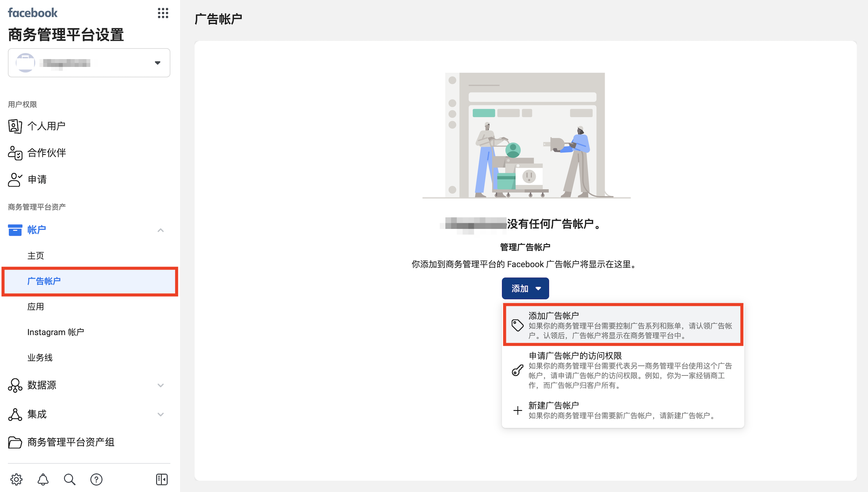Click the empty-state illustration image

[526, 136]
